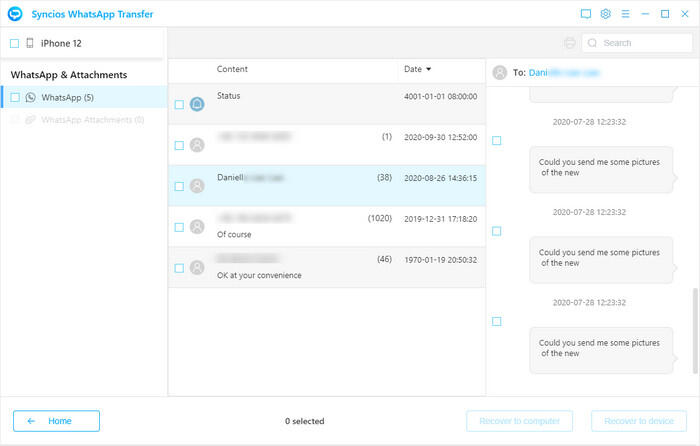Click the Content column header

click(232, 70)
